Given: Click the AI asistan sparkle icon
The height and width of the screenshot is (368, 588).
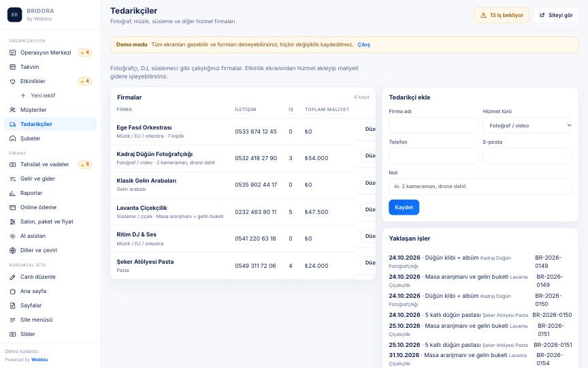Looking at the screenshot, I should (12, 236).
